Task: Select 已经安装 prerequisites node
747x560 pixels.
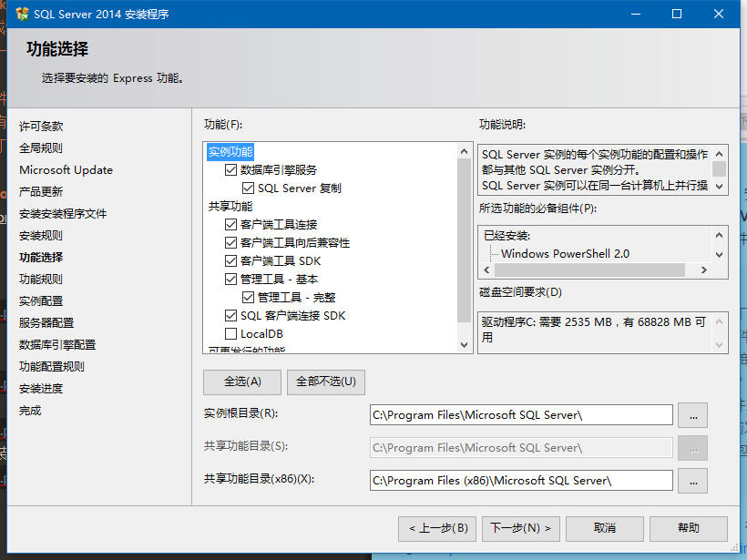Action: pos(507,236)
